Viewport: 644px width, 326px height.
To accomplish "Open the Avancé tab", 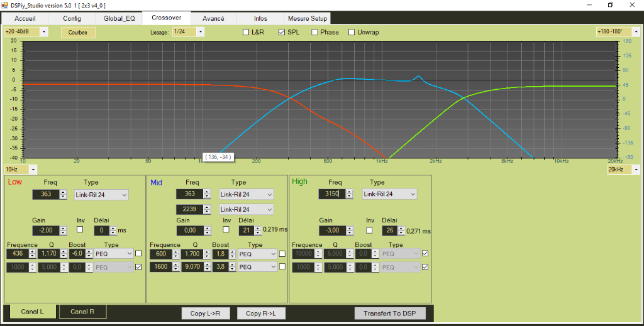I will pos(213,18).
